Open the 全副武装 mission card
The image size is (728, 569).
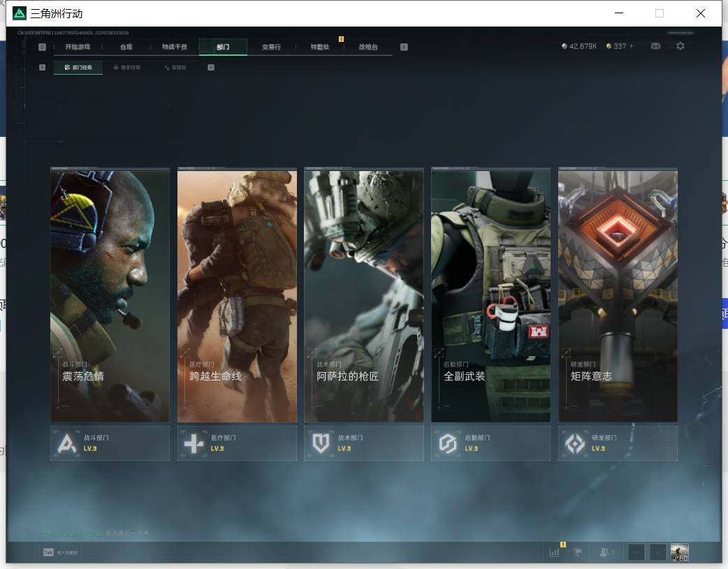click(490, 295)
